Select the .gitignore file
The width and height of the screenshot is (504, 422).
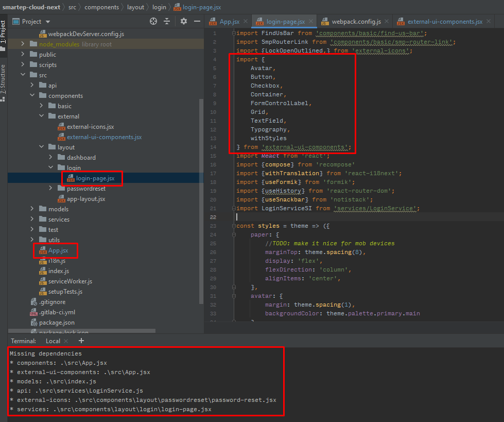52,302
